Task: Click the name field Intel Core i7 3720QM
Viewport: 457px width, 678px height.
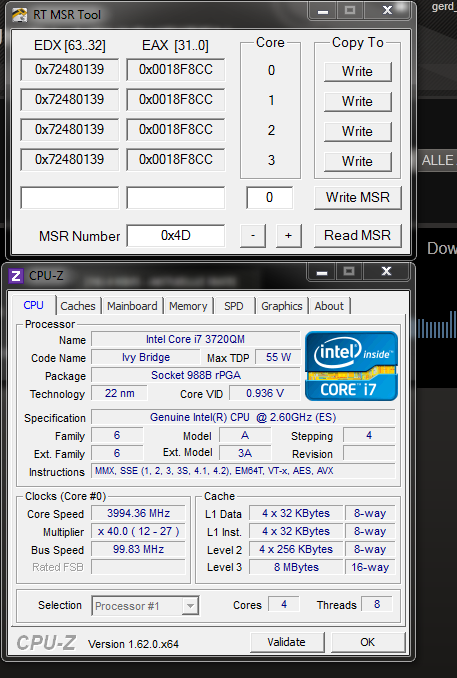Action: click(195, 339)
